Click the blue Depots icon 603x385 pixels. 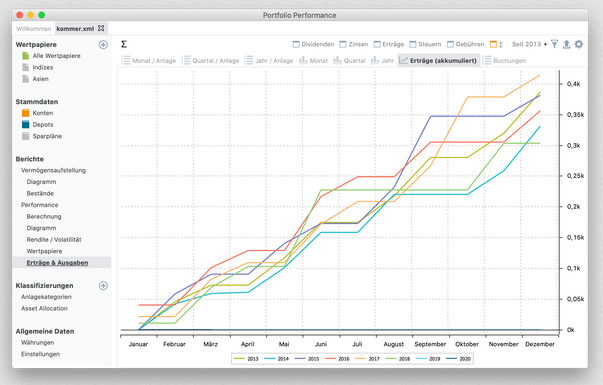click(x=25, y=125)
